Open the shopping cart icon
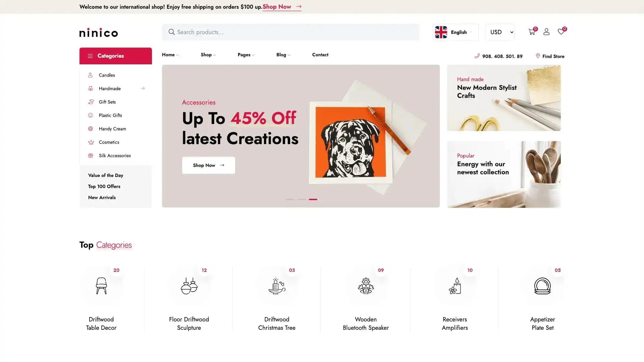644x362 pixels. coord(532,32)
